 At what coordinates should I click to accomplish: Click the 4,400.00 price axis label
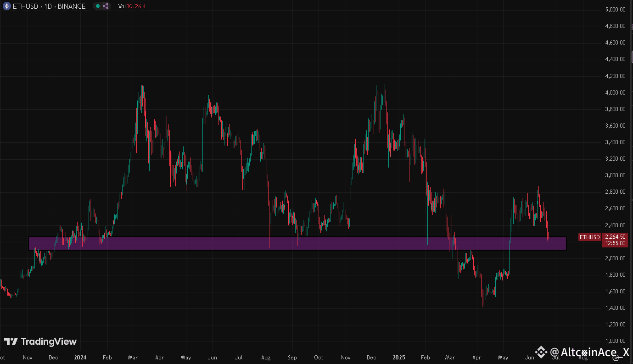click(x=615, y=59)
